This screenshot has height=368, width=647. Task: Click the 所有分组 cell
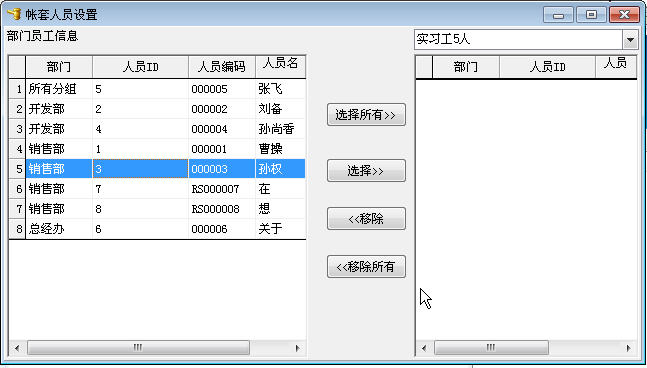pyautogui.click(x=59, y=89)
